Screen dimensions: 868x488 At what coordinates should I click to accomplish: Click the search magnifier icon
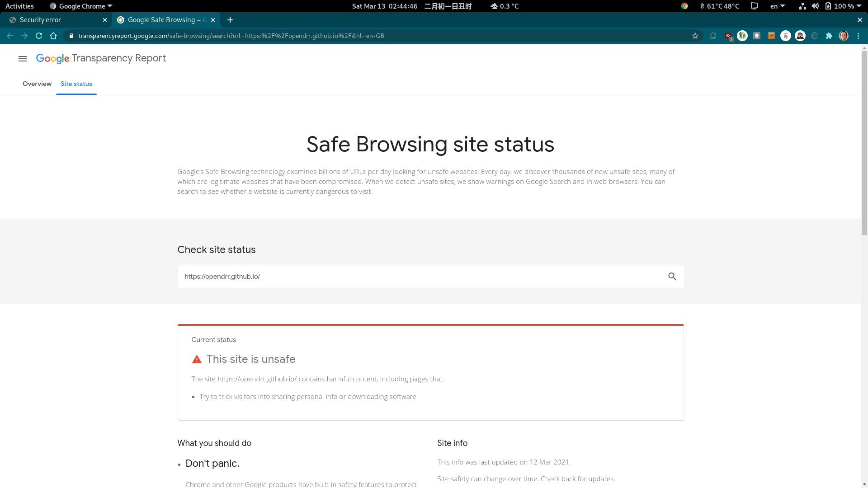pos(672,277)
